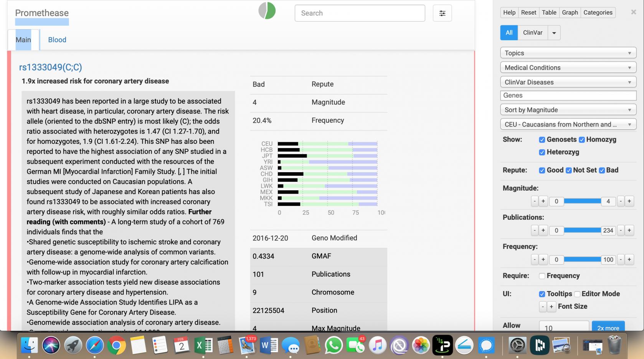Screen dimensions: 644x359
Task: Enable the Editor Mode checkbox
Action: click(x=577, y=294)
